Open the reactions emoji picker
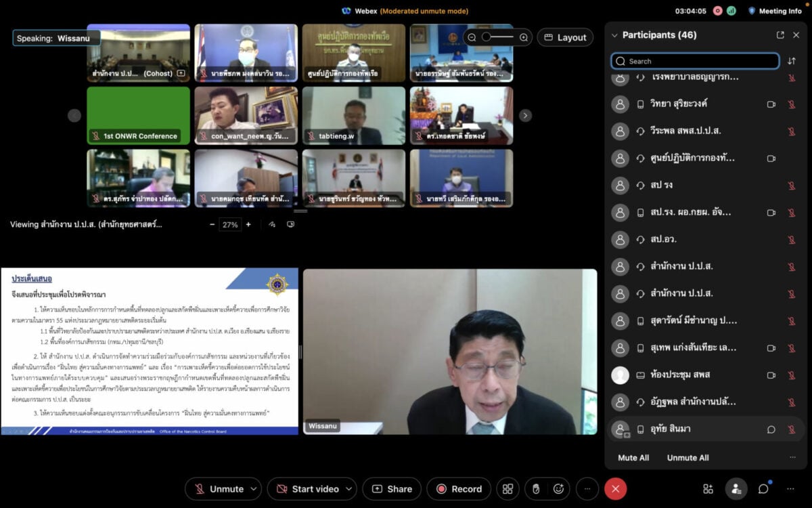 [558, 489]
